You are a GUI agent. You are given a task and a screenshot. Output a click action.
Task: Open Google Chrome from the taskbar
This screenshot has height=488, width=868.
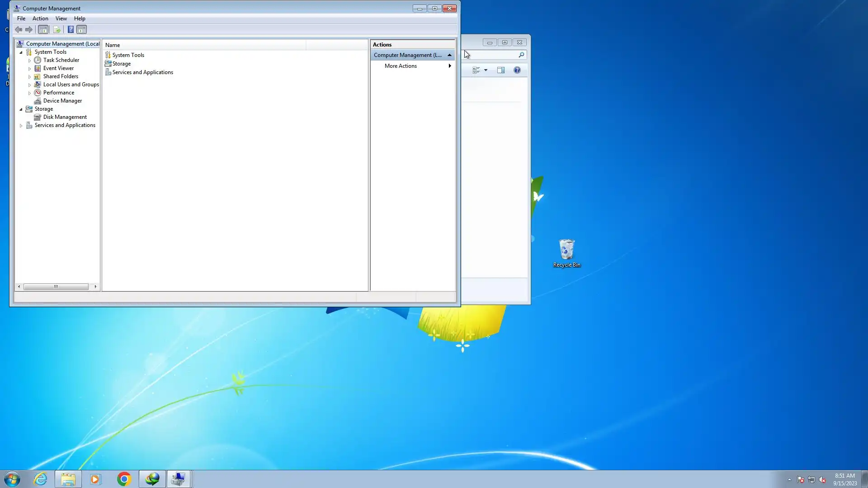point(124,479)
